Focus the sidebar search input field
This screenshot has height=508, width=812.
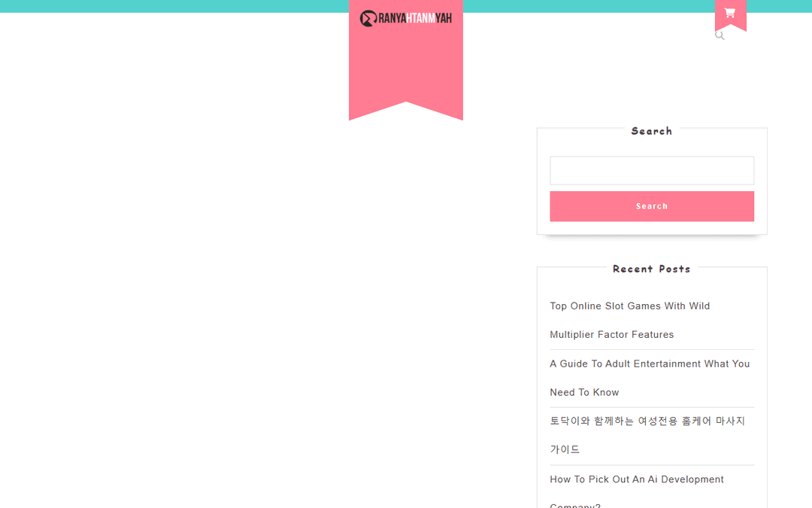(651, 171)
